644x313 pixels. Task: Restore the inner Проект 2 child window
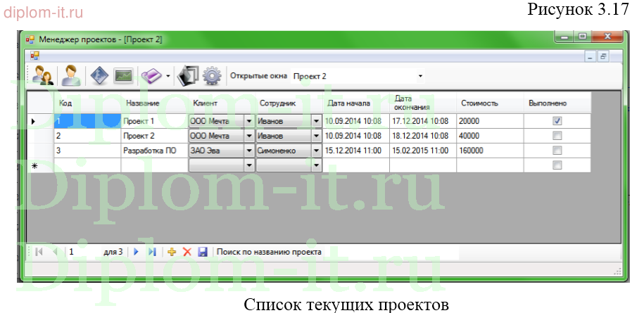pos(604,57)
